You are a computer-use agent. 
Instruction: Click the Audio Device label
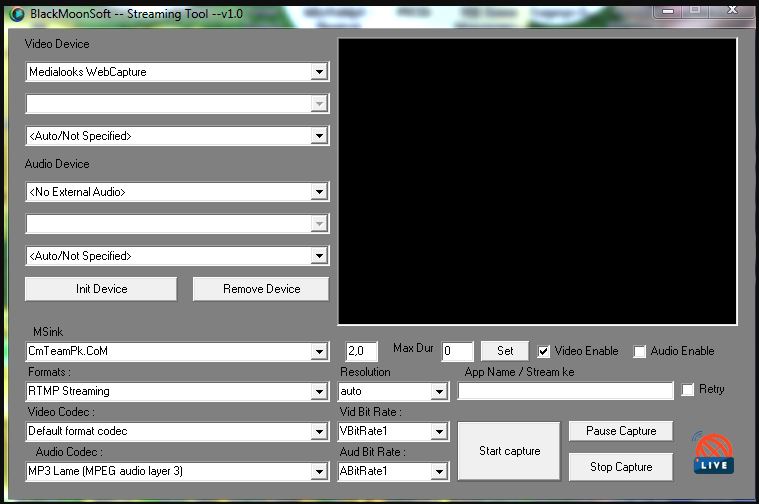coord(57,164)
